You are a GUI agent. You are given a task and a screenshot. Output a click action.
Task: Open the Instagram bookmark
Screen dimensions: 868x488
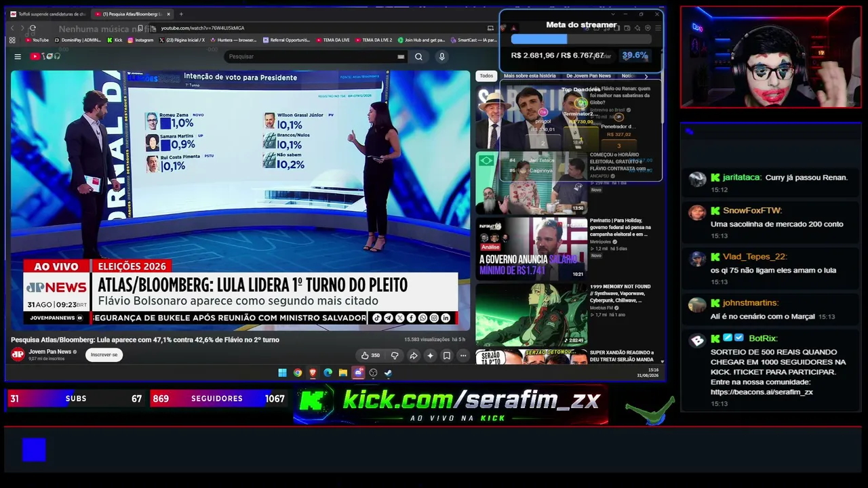pos(140,40)
